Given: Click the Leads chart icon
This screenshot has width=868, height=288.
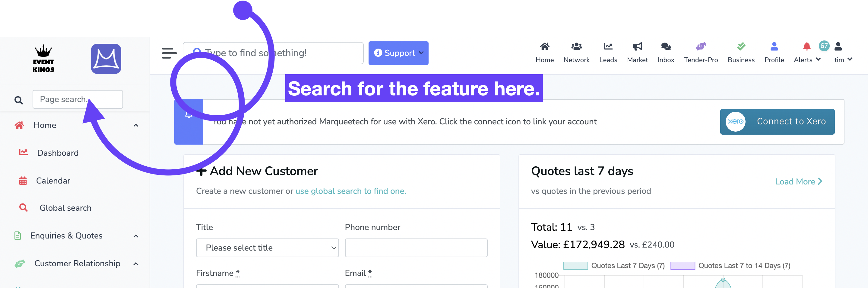Looking at the screenshot, I should pos(608,46).
